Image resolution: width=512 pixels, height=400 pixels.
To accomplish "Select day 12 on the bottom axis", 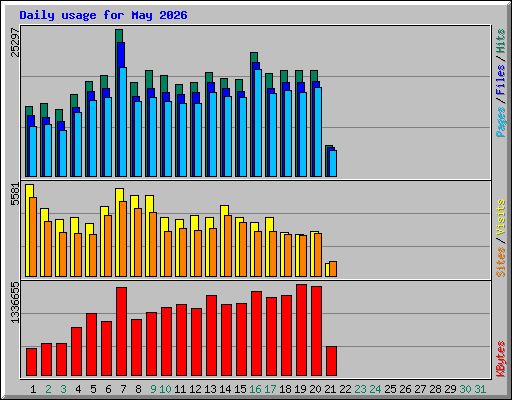I will pyautogui.click(x=195, y=389).
